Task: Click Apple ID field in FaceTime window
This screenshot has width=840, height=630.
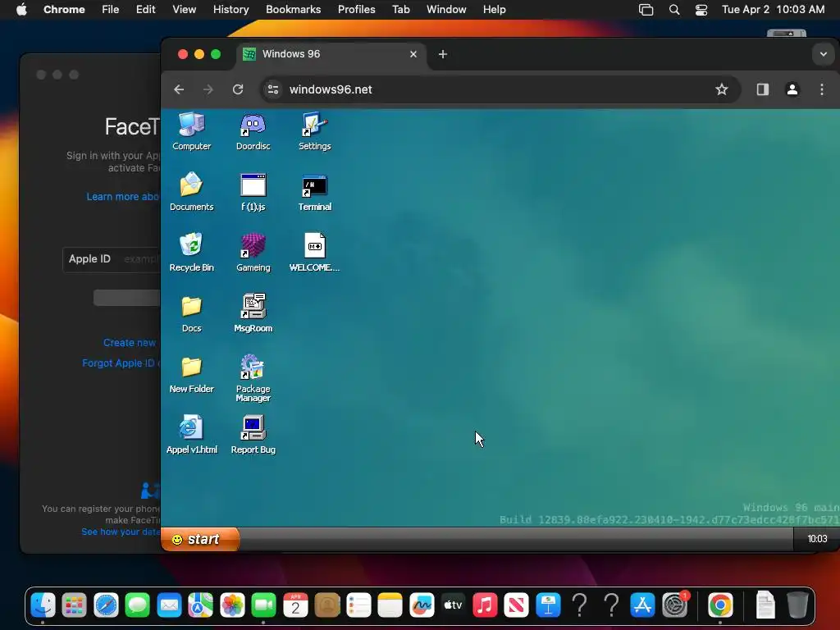Action: coord(112,259)
